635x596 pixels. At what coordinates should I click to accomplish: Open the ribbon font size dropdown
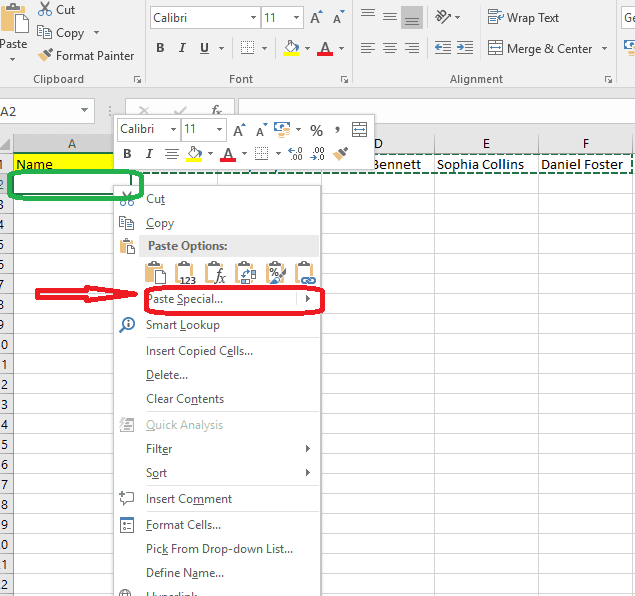click(x=296, y=18)
